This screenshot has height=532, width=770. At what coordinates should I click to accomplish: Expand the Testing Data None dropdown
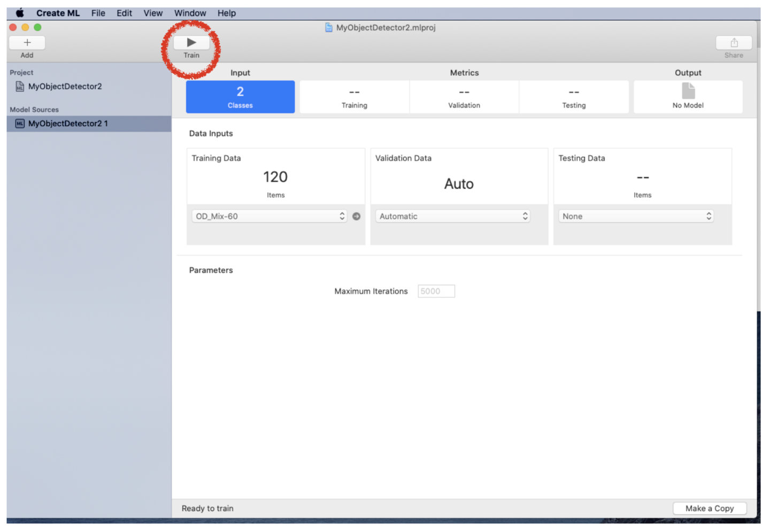[x=636, y=217]
